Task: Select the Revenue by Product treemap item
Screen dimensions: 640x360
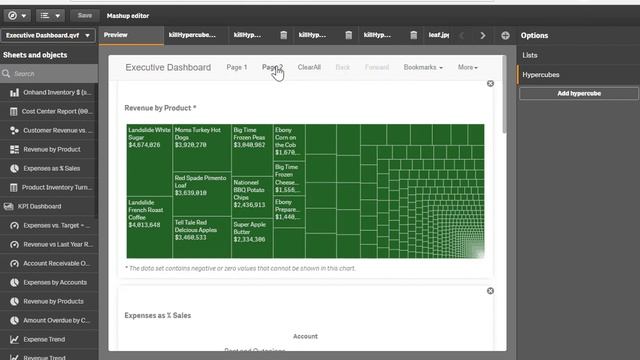Action: 49,149
